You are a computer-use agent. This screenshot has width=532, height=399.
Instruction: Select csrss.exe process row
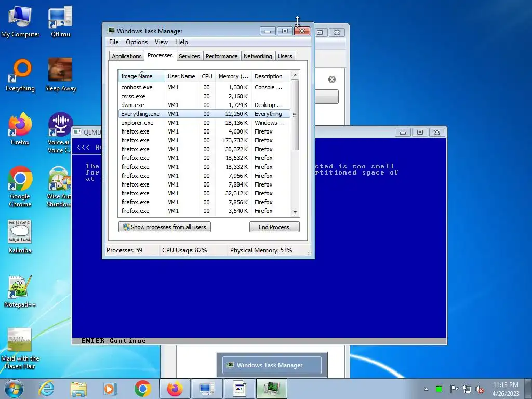pos(205,96)
